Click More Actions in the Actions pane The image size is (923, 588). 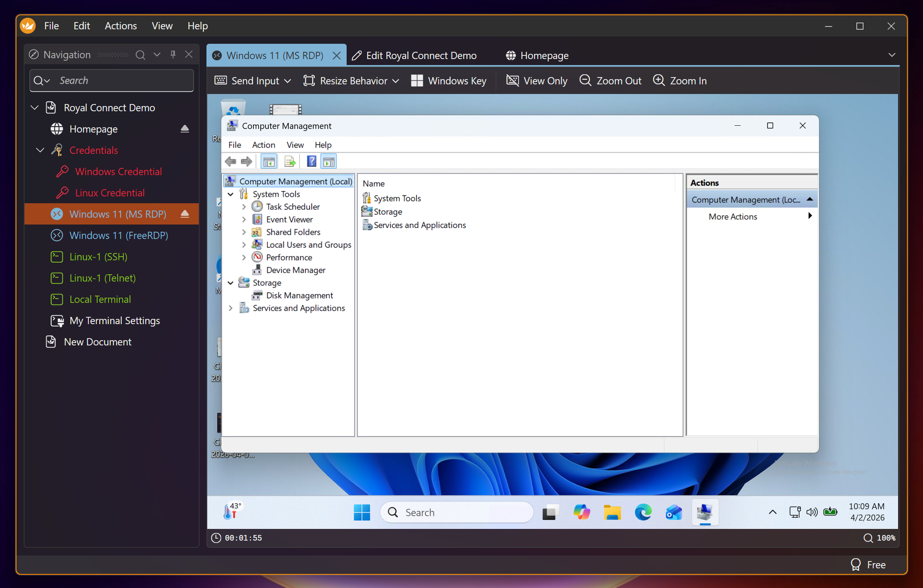tap(733, 216)
